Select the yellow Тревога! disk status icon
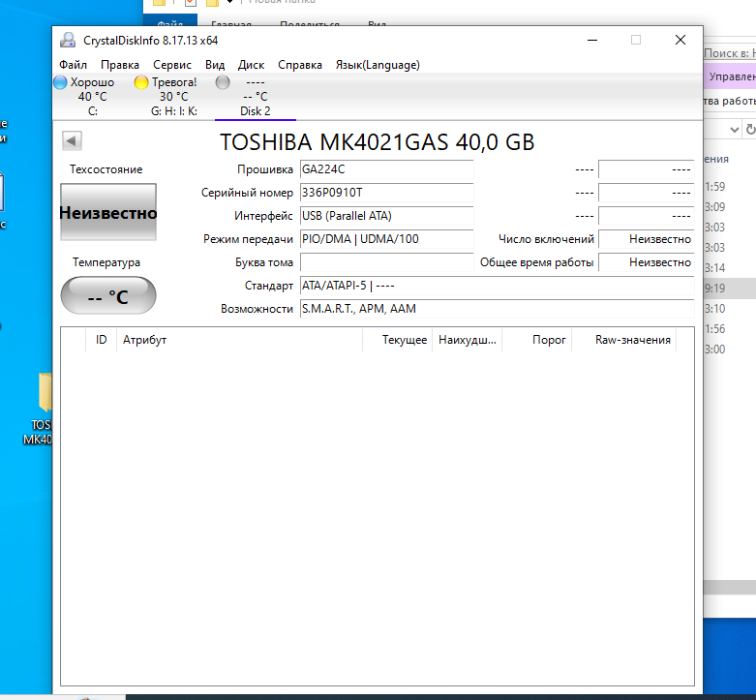Screen dimensions: 756x700 [141, 82]
